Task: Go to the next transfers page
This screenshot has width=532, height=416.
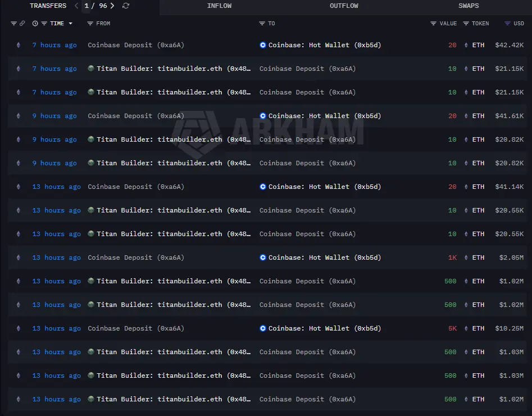Action: click(x=112, y=6)
